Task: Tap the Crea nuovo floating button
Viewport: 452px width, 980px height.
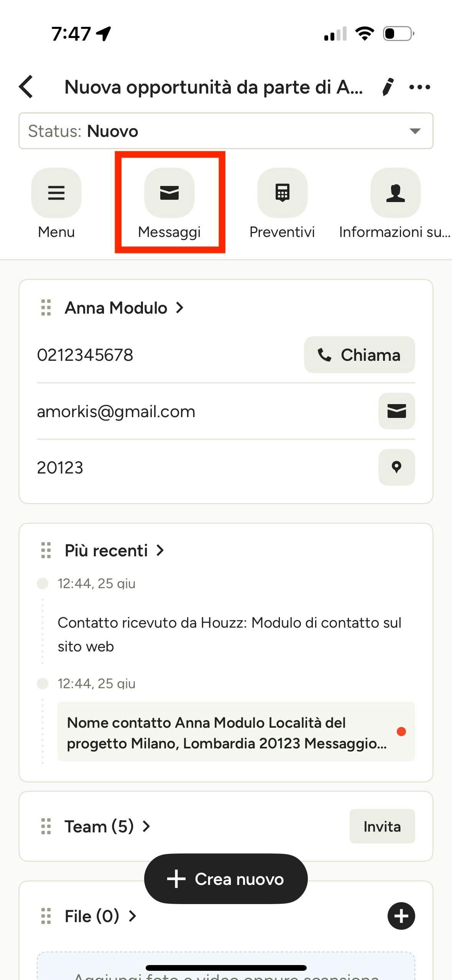Action: 226,879
